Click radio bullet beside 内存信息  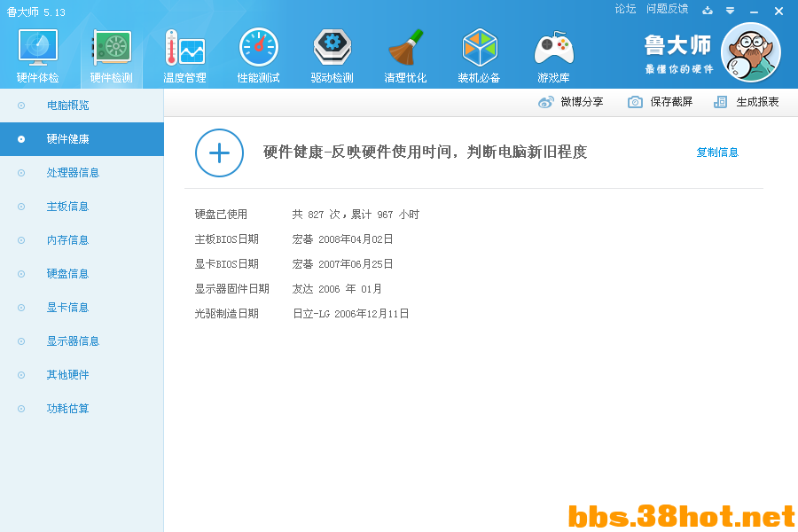coord(21,239)
